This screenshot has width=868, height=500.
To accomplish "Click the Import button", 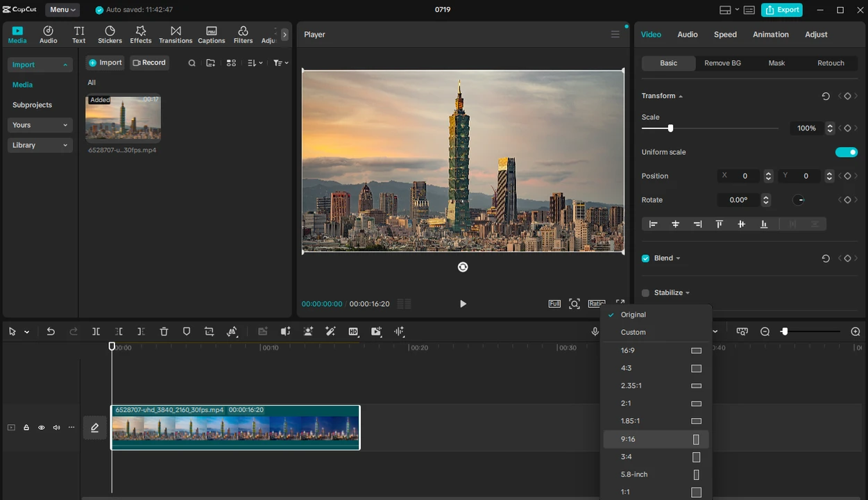I will click(105, 63).
